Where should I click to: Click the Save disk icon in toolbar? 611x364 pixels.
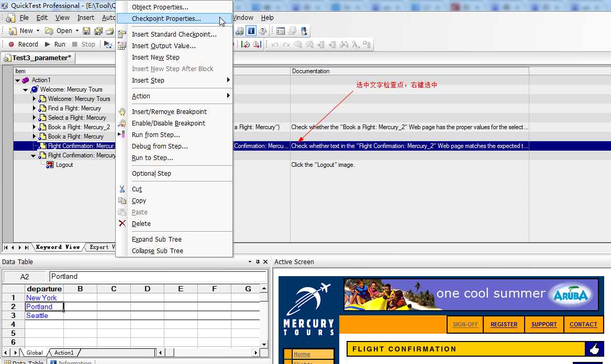[86, 31]
